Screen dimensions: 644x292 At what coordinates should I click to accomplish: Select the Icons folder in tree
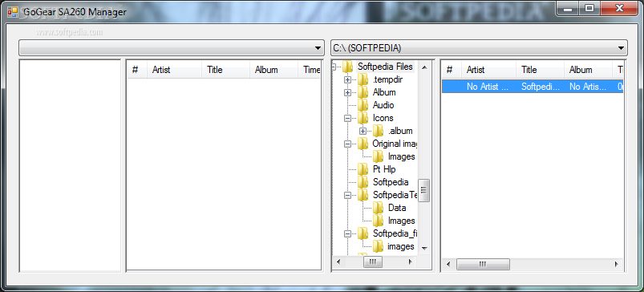(x=383, y=118)
